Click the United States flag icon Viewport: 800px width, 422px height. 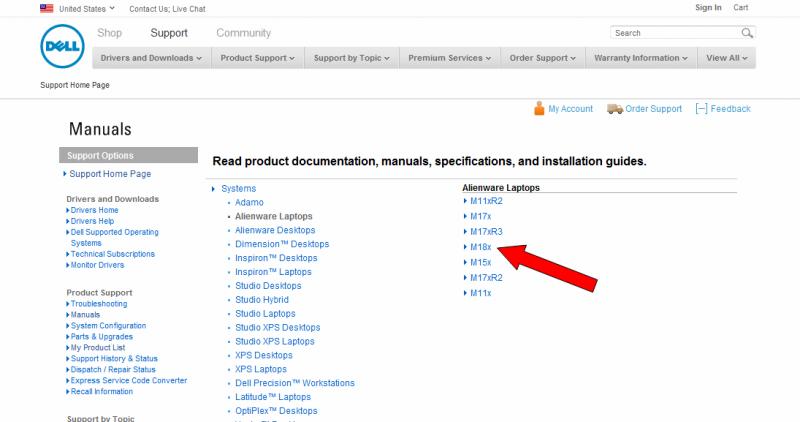coord(47,8)
